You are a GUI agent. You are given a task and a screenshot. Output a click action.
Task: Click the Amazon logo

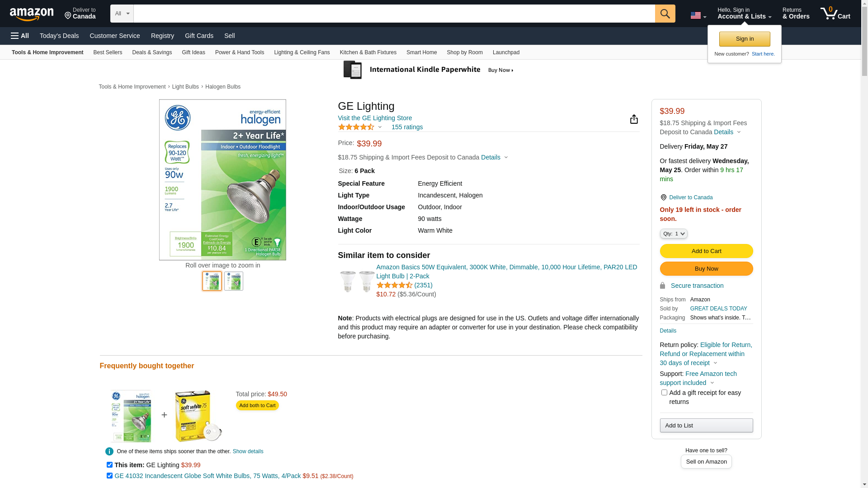32,14
